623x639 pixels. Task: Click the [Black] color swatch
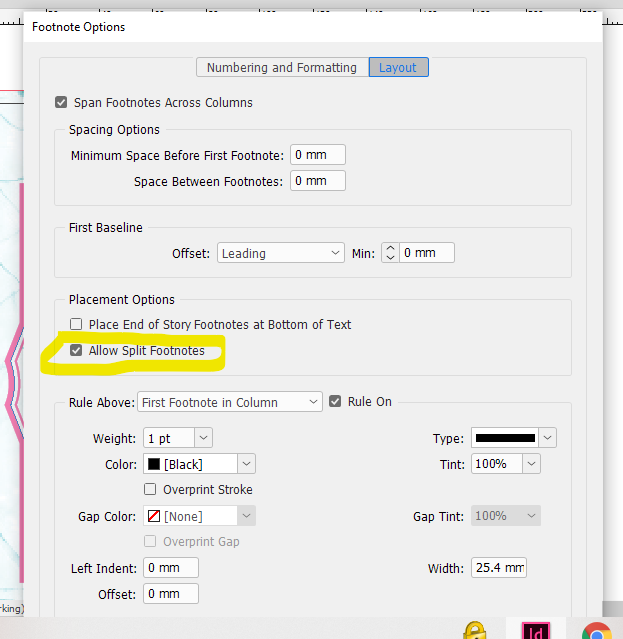154,464
